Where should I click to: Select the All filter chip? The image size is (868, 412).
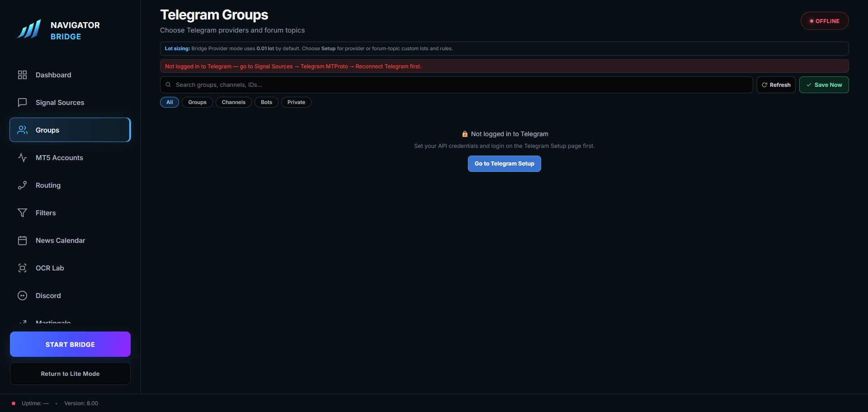pyautogui.click(x=170, y=102)
